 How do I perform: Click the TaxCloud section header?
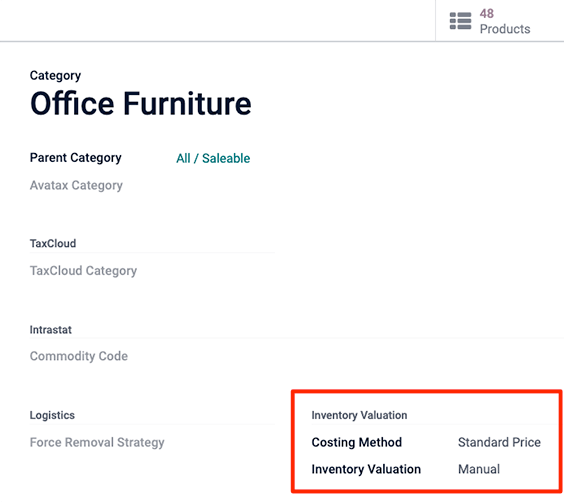click(x=53, y=243)
